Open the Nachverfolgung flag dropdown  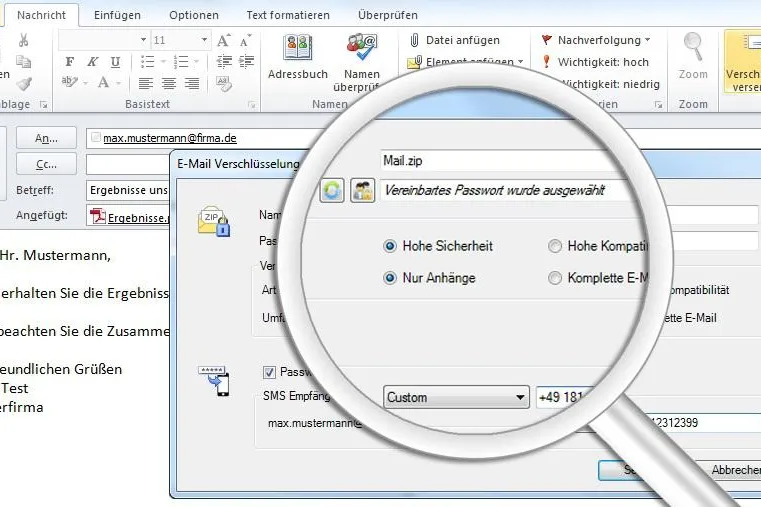(595, 40)
